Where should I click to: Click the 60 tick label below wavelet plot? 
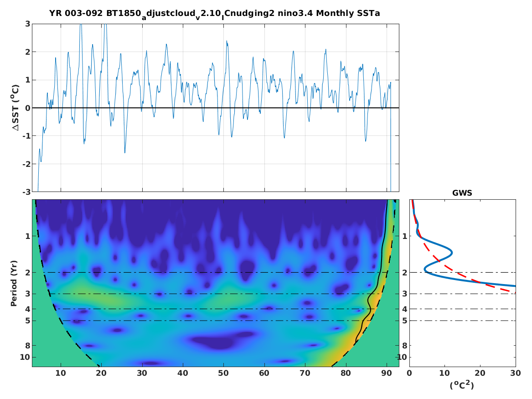pyautogui.click(x=264, y=373)
